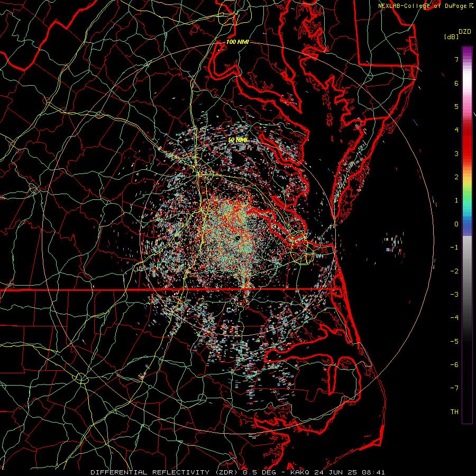Click the 2 dB scale label
Screen dimensions: 476x476
[456, 177]
